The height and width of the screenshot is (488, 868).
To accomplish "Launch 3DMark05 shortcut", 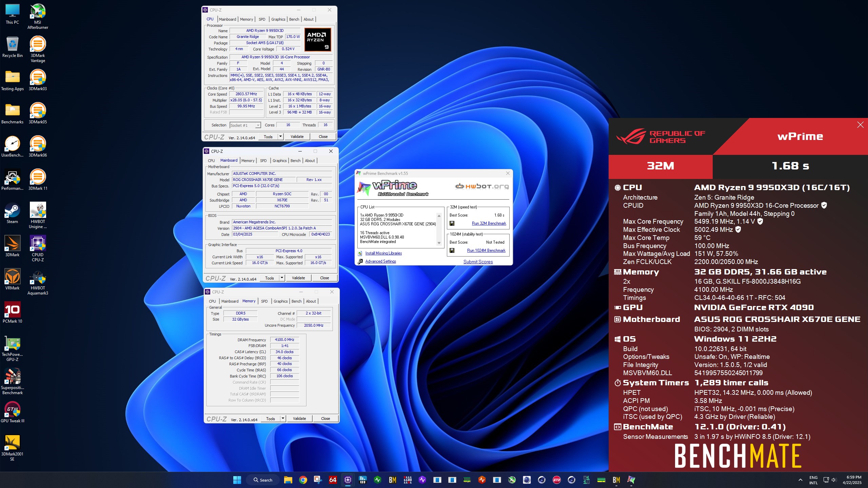I will click(38, 114).
